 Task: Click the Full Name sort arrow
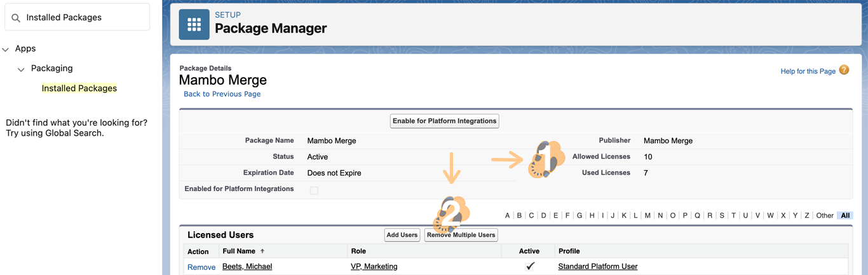262,251
